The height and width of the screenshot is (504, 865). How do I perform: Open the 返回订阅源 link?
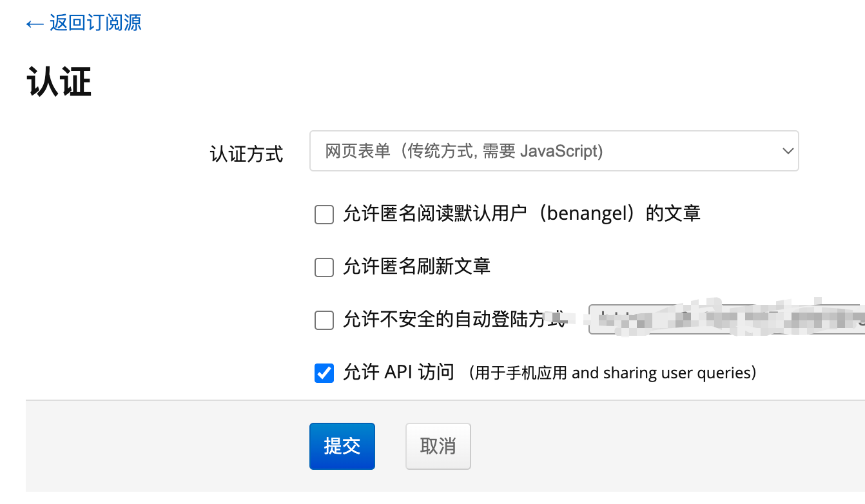tap(95, 23)
